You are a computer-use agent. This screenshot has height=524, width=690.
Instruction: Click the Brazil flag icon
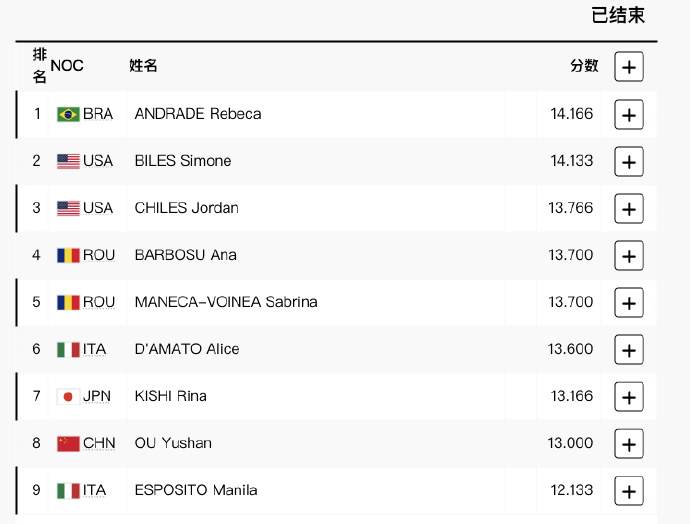(68, 114)
